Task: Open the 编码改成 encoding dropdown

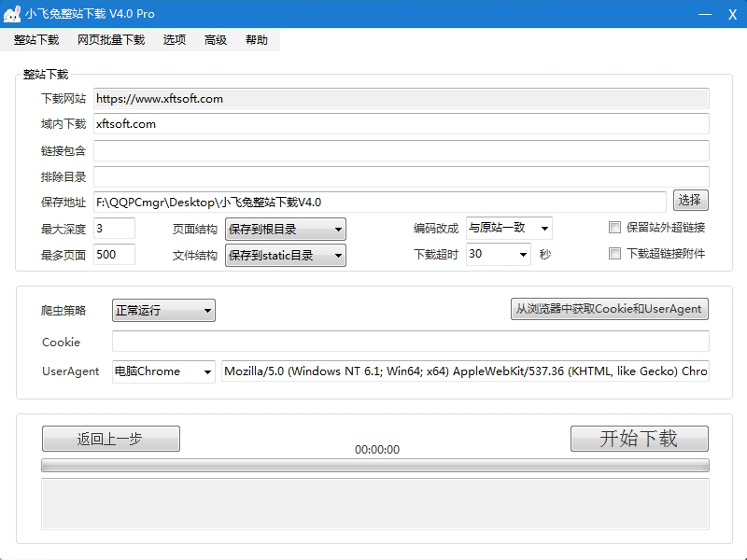Action: (x=509, y=228)
